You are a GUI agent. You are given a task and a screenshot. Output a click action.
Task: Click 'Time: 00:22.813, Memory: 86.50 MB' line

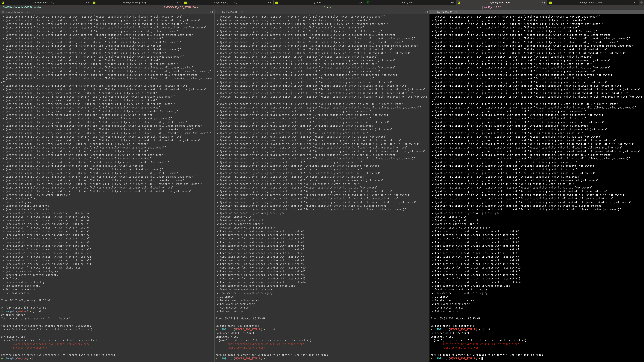point(240,319)
